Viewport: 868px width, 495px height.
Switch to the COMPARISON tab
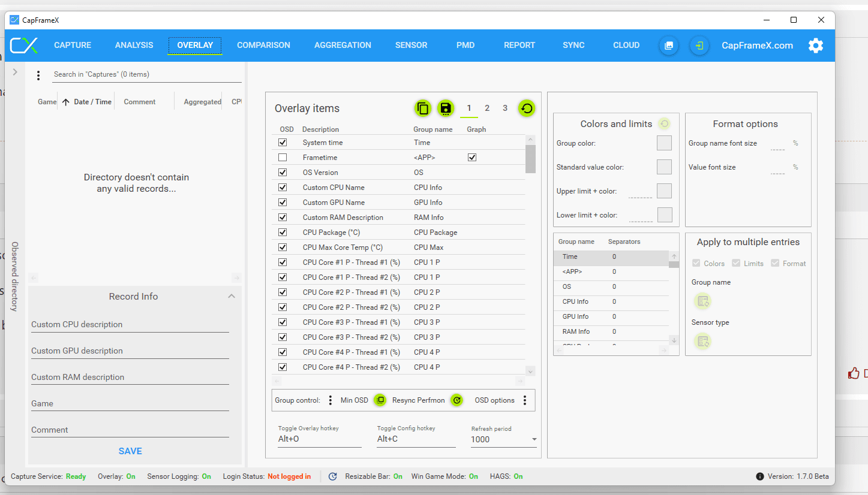tap(263, 46)
